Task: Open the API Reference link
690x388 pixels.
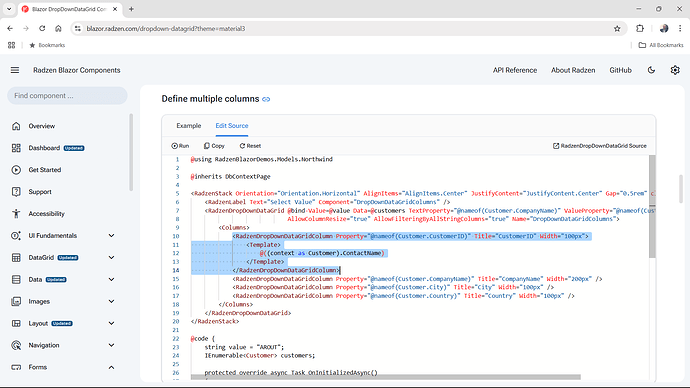Action: tap(515, 70)
